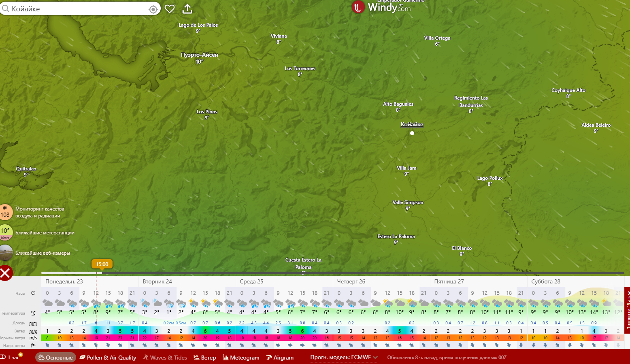This screenshot has width=630, height=364.
Task: Expand the 15-day forecast side tab
Action: tap(628, 310)
